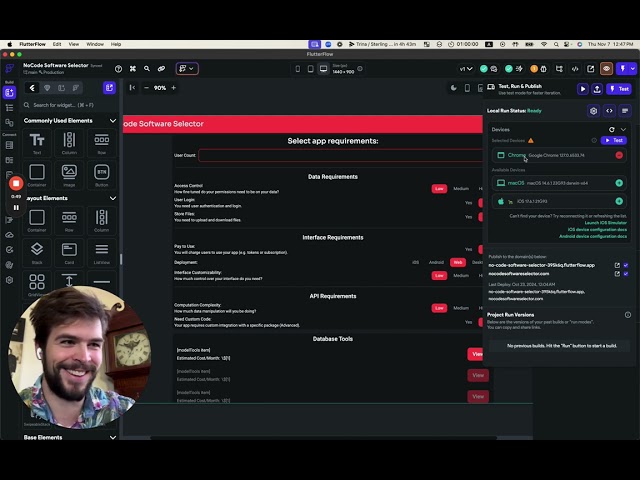640x480 pixels.
Task: Open the code brackets icon beside run status
Action: point(609,111)
